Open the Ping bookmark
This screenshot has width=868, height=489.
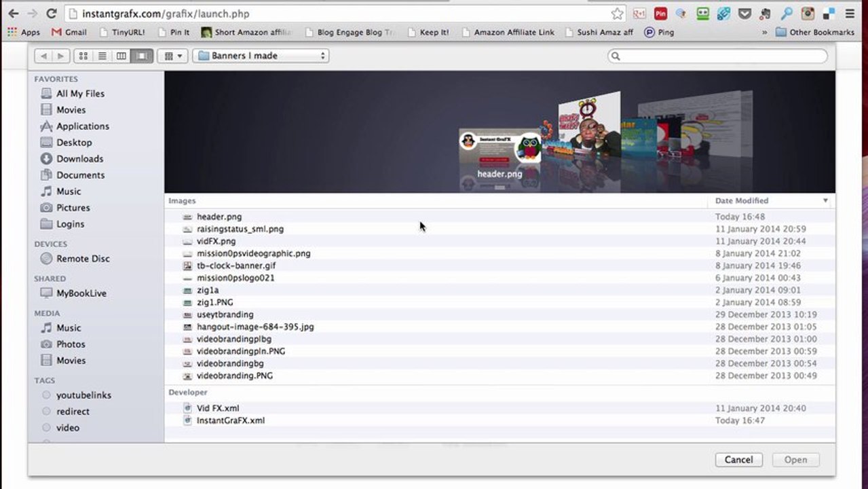(x=659, y=32)
